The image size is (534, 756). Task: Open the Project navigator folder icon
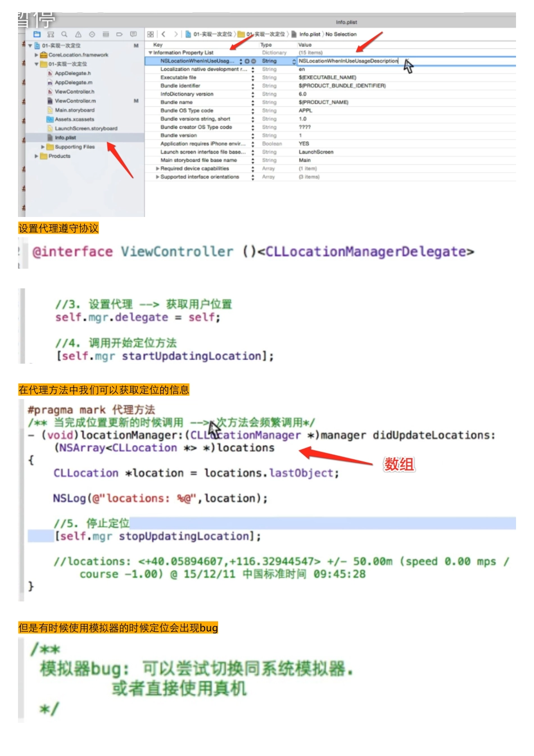[x=37, y=34]
